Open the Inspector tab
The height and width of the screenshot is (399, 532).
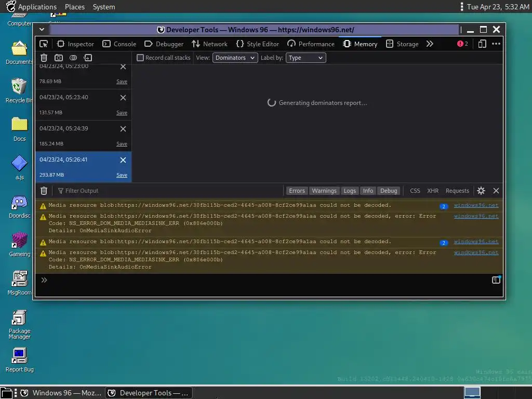pos(75,44)
